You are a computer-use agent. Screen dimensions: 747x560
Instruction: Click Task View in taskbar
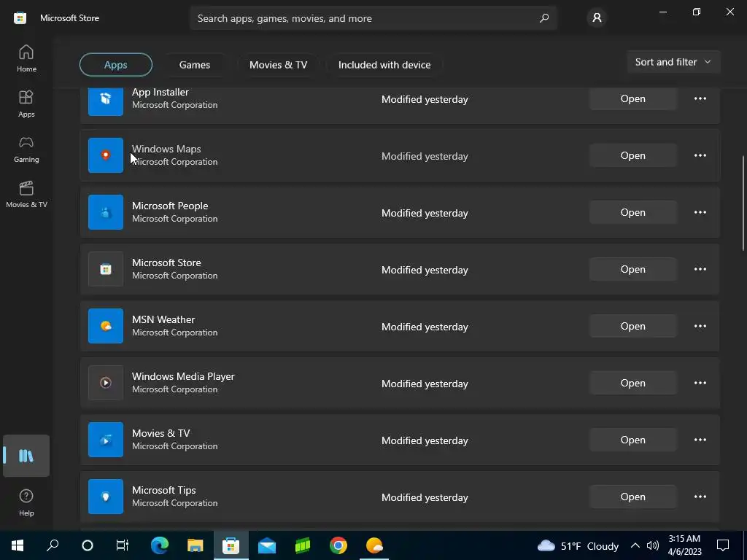(x=123, y=545)
